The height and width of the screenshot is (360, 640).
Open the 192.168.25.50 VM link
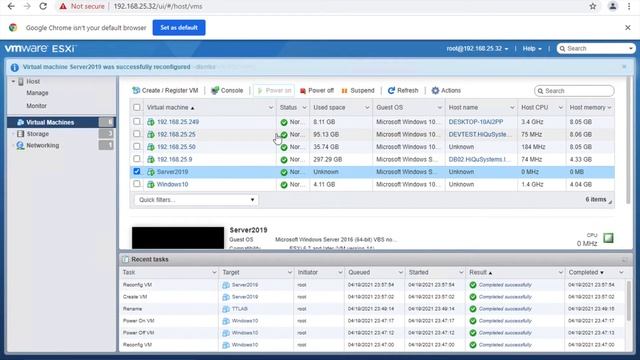[x=176, y=147]
